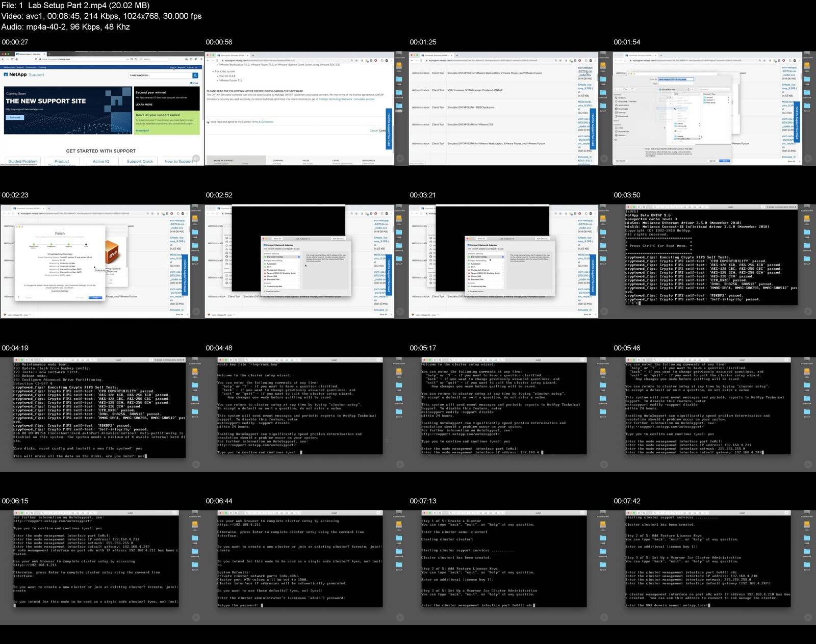This screenshot has width=816, height=644.
Task: Open the thumbnail frame captured at 00:00:56
Action: (305, 108)
